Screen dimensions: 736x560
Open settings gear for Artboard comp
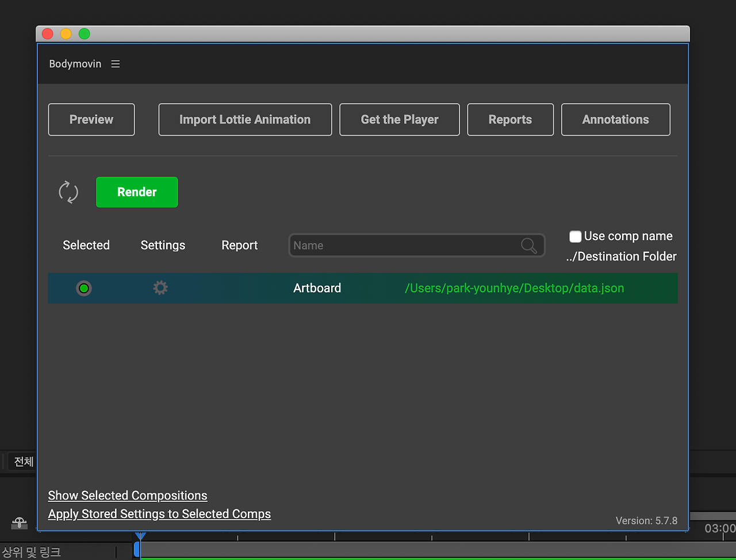(160, 287)
